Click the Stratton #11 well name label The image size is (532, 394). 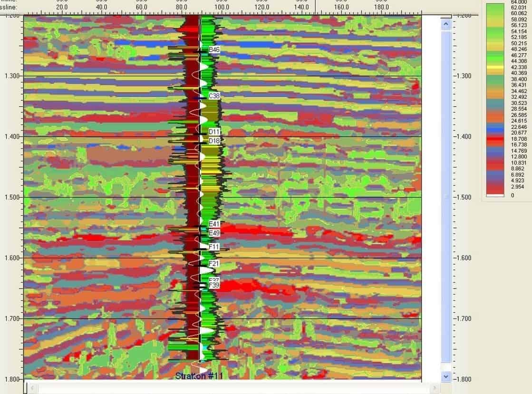(199, 376)
